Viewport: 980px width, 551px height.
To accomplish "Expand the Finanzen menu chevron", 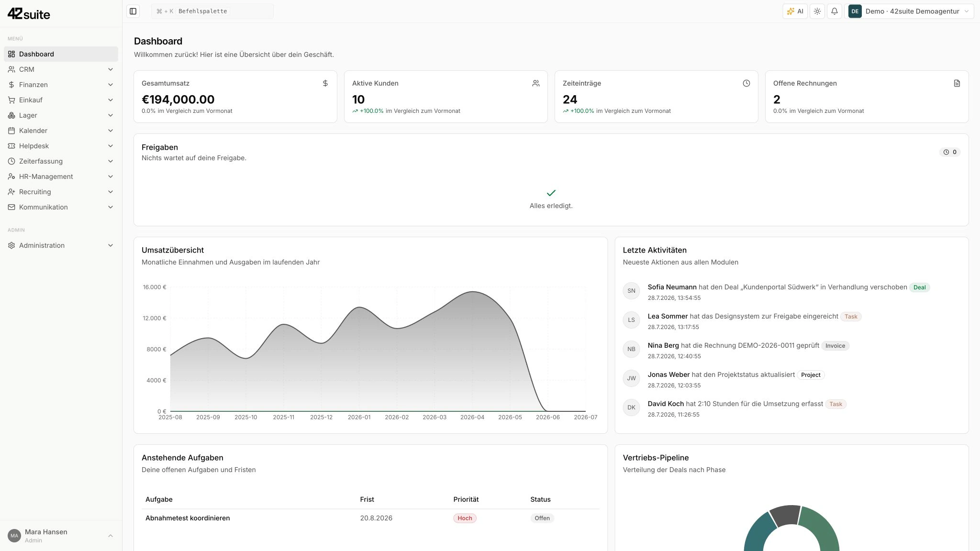I will tap(111, 85).
